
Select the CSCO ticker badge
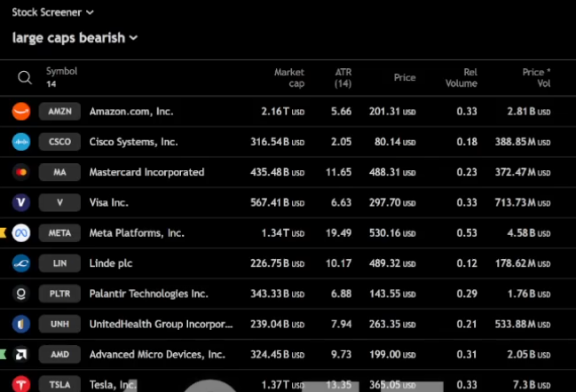pyautogui.click(x=59, y=142)
